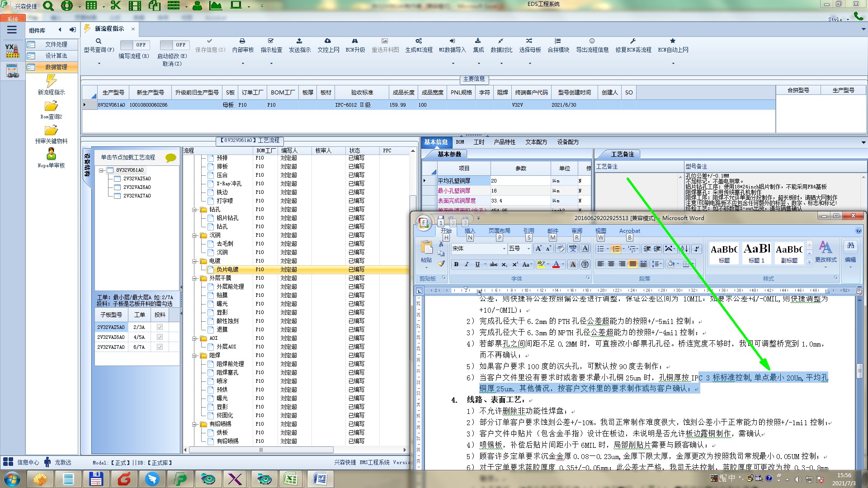Image resolution: width=868 pixels, height=488 pixels.
Task: Switch to the BOM tab
Action: tap(460, 142)
